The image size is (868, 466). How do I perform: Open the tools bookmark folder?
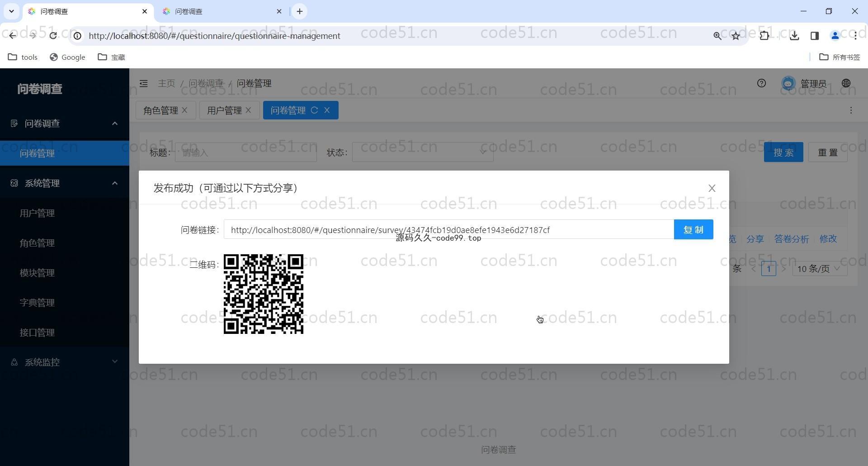click(23, 57)
